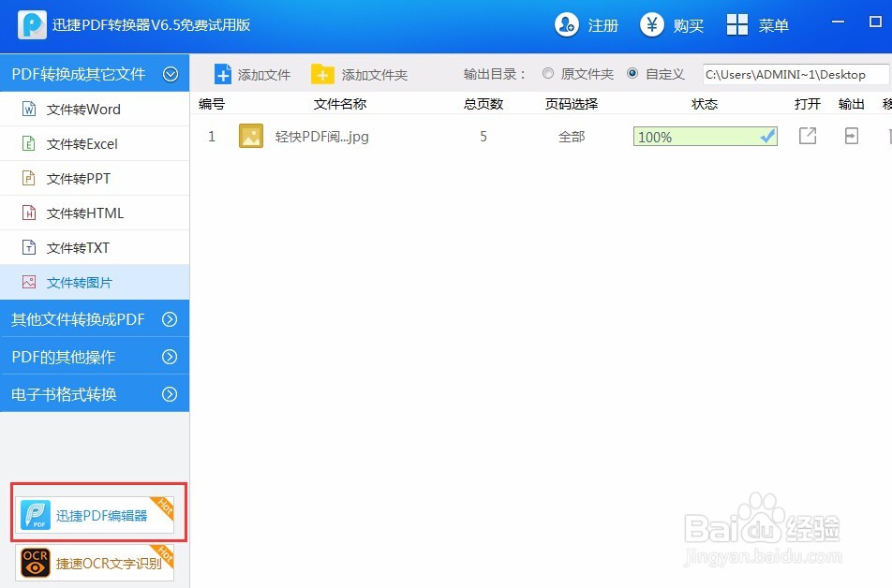Click the green checkmark in the status column
Viewport: 892px width, 588px height.
click(x=767, y=136)
